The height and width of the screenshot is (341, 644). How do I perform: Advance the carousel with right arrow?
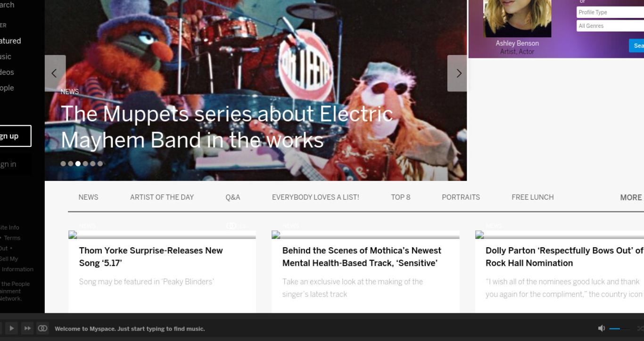click(x=457, y=73)
